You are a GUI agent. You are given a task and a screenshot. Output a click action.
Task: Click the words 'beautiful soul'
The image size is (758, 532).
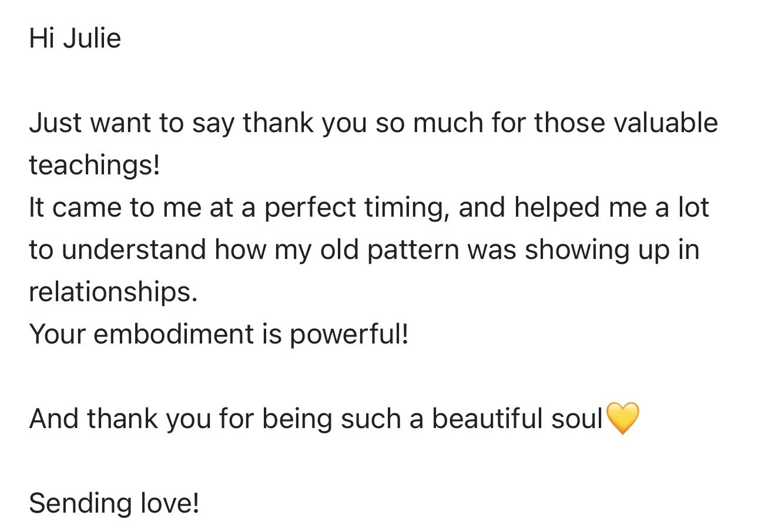coord(518,419)
